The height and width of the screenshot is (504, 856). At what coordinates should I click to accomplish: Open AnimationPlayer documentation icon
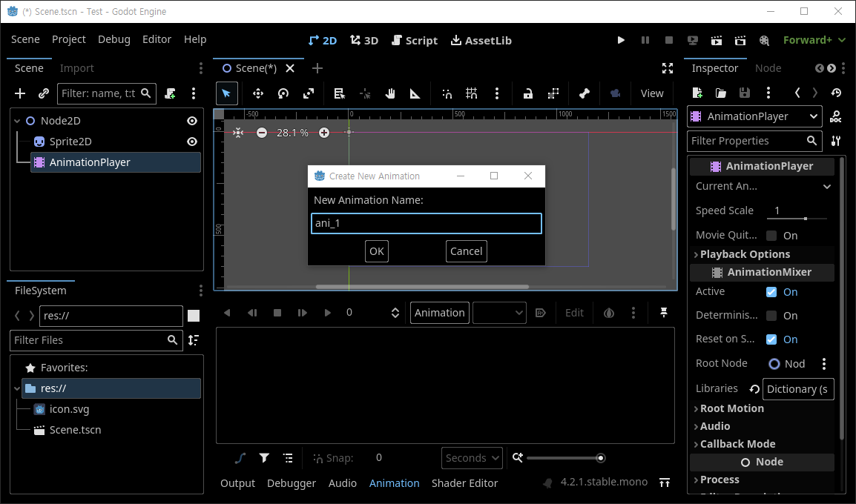click(835, 116)
